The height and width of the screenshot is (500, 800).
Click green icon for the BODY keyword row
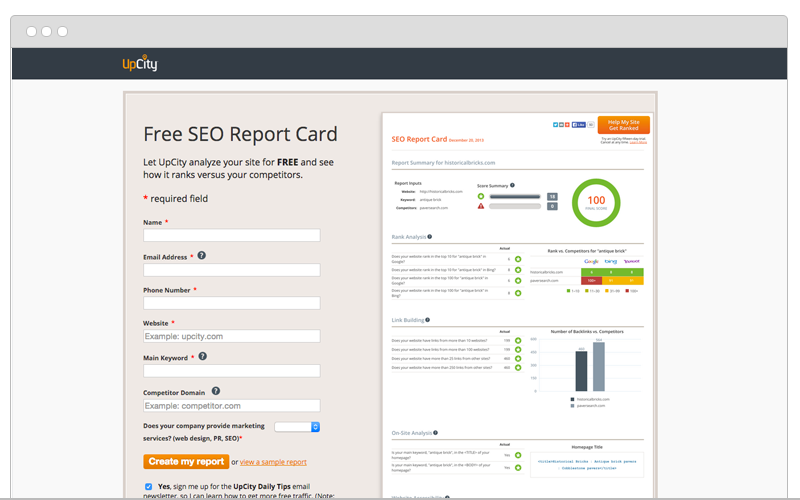point(518,467)
